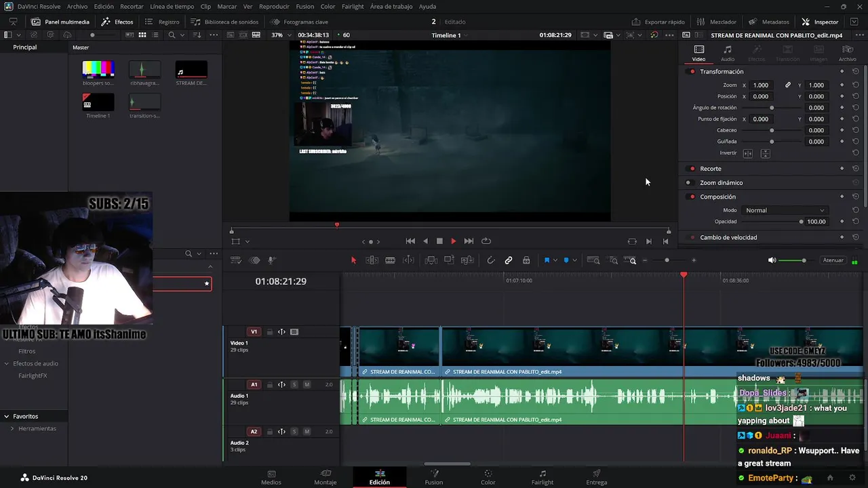Open the Timeline 1 selector above viewer

coord(450,35)
